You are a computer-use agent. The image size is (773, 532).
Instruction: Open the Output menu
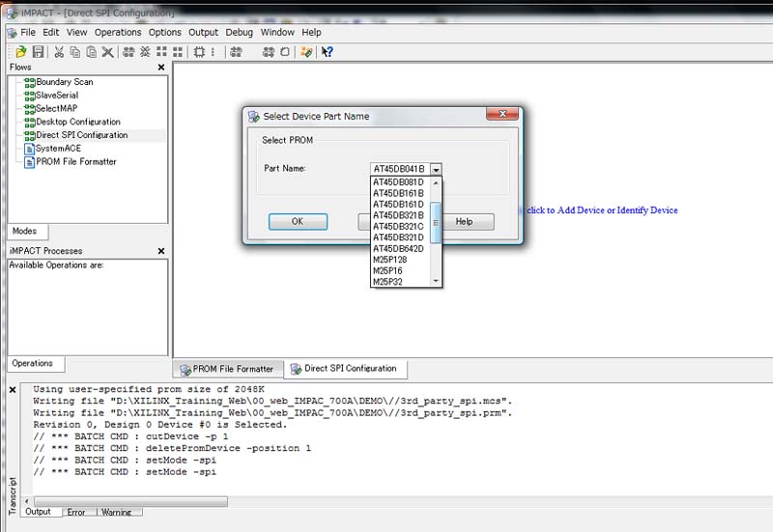click(x=203, y=32)
